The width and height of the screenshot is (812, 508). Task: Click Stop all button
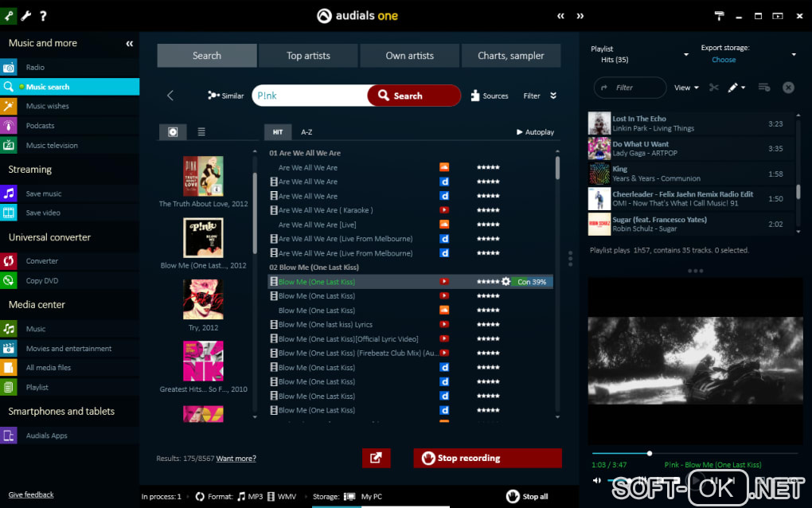[x=527, y=497]
